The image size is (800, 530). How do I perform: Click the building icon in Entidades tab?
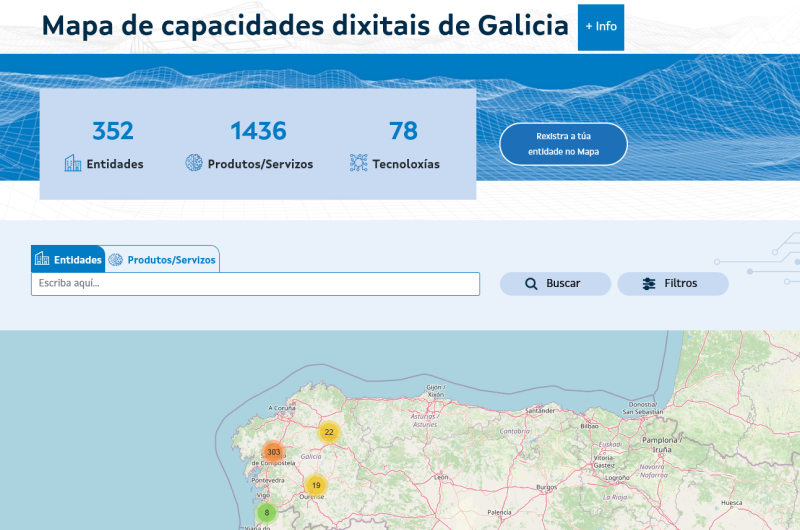pos(42,259)
